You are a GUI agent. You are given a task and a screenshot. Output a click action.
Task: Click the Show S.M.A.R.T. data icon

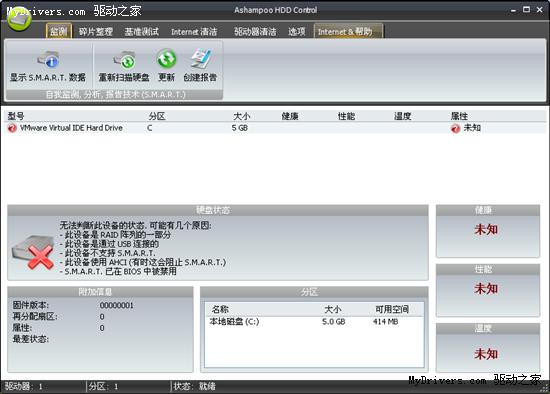click(x=48, y=59)
